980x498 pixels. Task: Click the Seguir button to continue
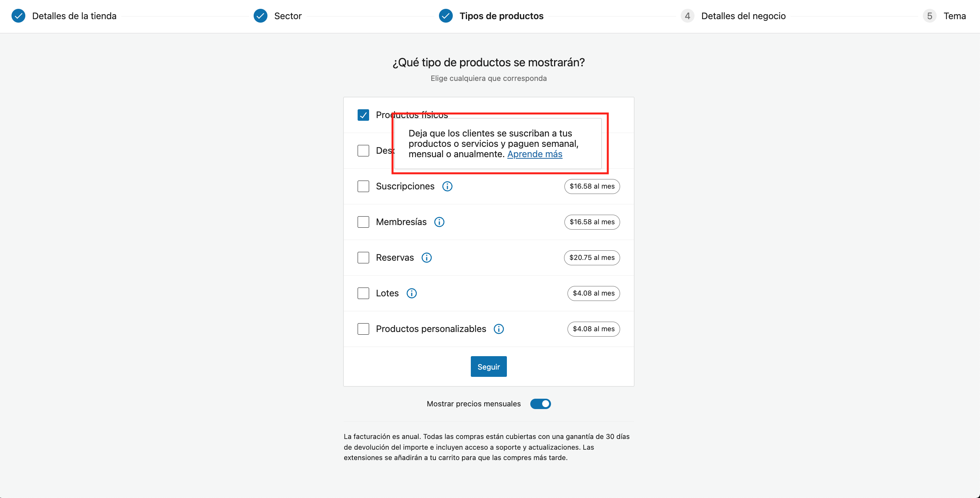pos(489,366)
